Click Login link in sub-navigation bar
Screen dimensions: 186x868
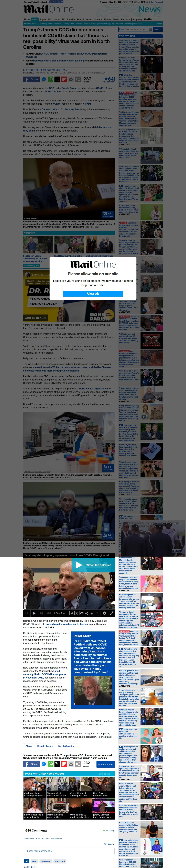click(x=159, y=24)
